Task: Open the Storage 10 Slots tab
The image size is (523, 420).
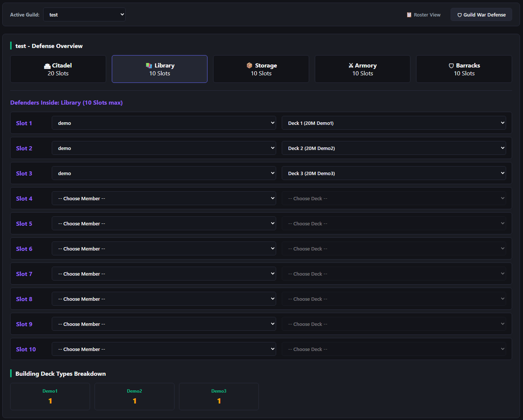Action: point(261,69)
